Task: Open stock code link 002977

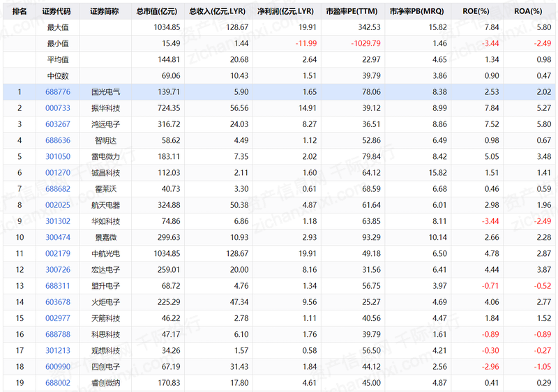Action: 58,318
